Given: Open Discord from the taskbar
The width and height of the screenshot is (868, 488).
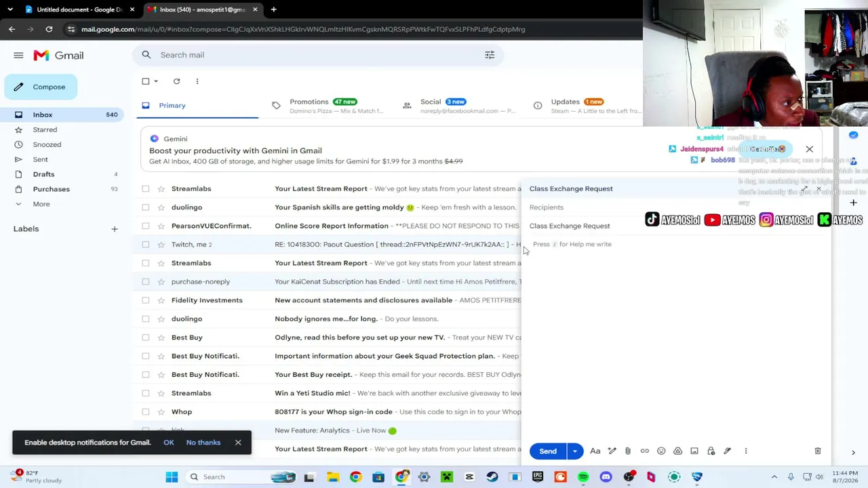Looking at the screenshot, I should point(606,477).
